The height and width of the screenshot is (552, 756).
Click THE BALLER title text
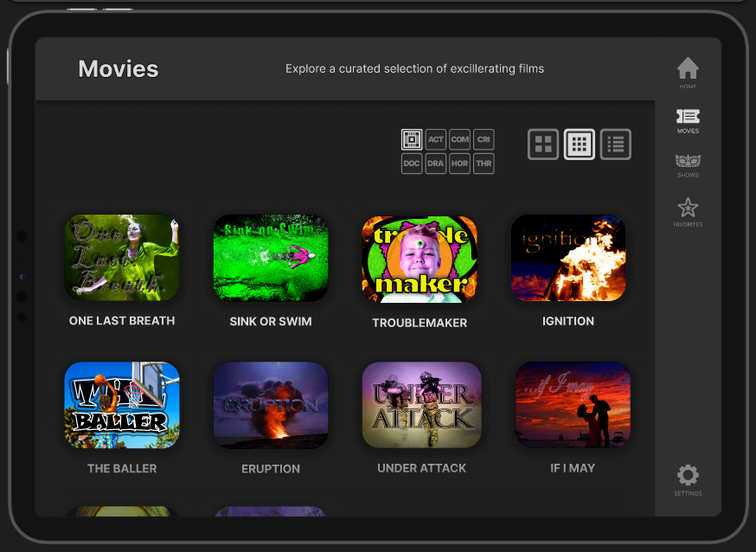click(122, 469)
